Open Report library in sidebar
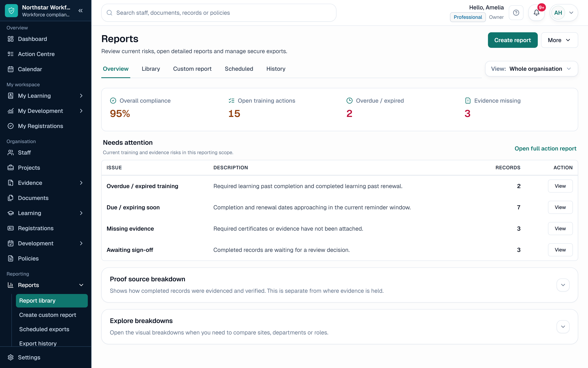This screenshot has width=588, height=368. pos(52,301)
